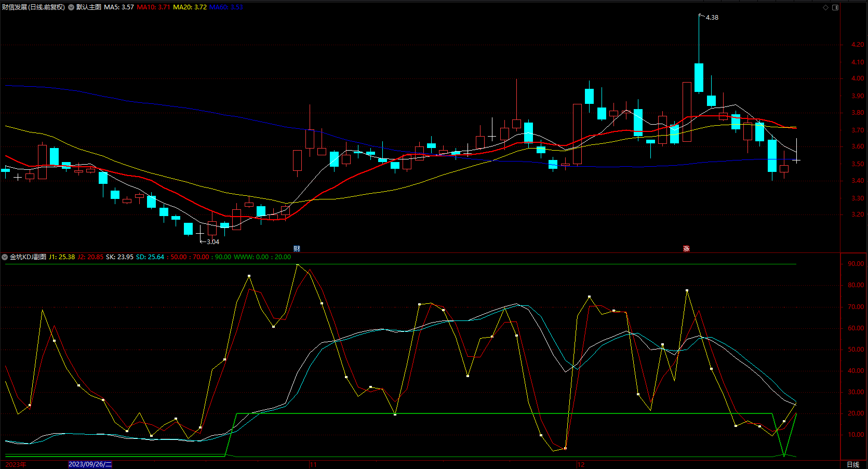Click the 60.00 KDJ axis label
The height and width of the screenshot is (469, 868).
point(856,328)
